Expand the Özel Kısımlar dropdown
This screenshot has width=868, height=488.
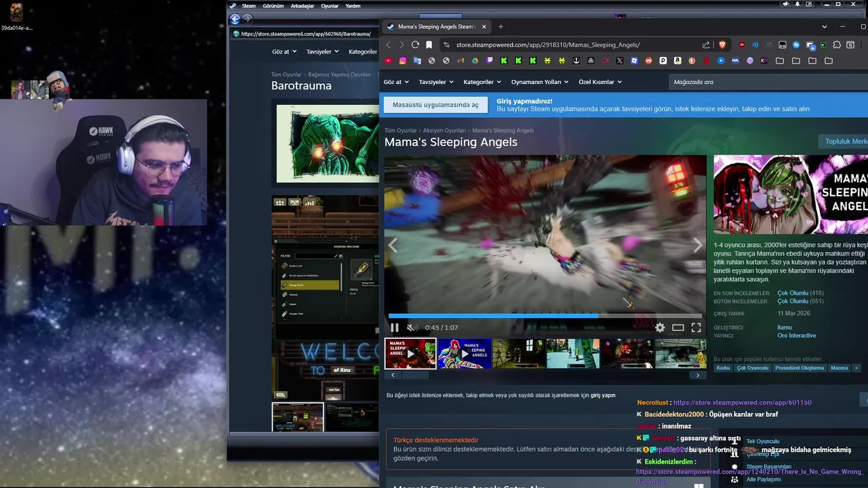(x=600, y=82)
